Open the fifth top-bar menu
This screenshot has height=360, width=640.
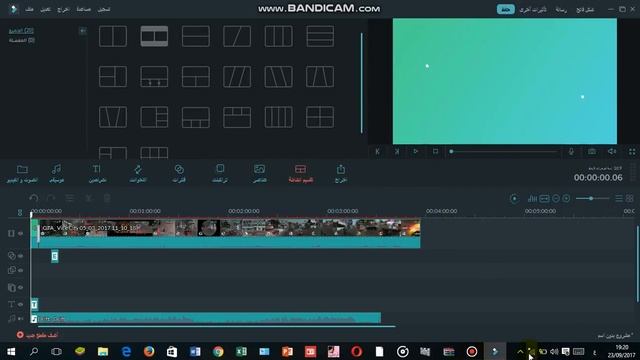(x=104, y=9)
